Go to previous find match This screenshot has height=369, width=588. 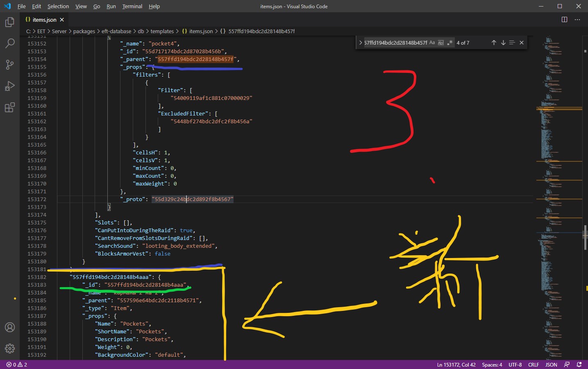point(494,43)
